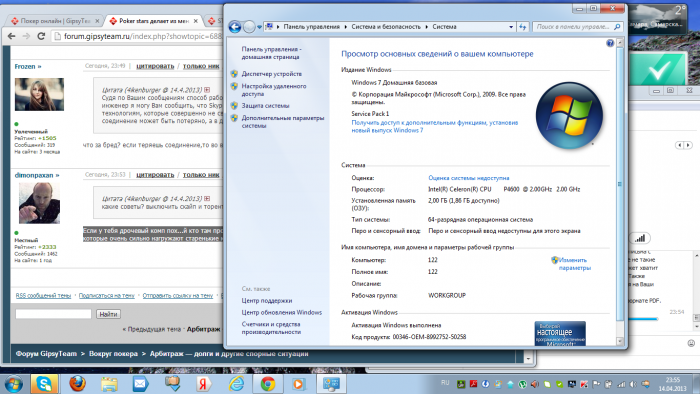Image resolution: width=700 pixels, height=394 pixels.
Task: Open 'Центр обновления Windows' link
Action: [282, 312]
